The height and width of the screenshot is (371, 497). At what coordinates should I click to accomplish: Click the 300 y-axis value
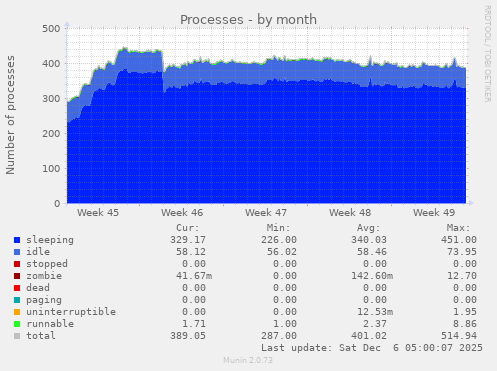click(51, 99)
